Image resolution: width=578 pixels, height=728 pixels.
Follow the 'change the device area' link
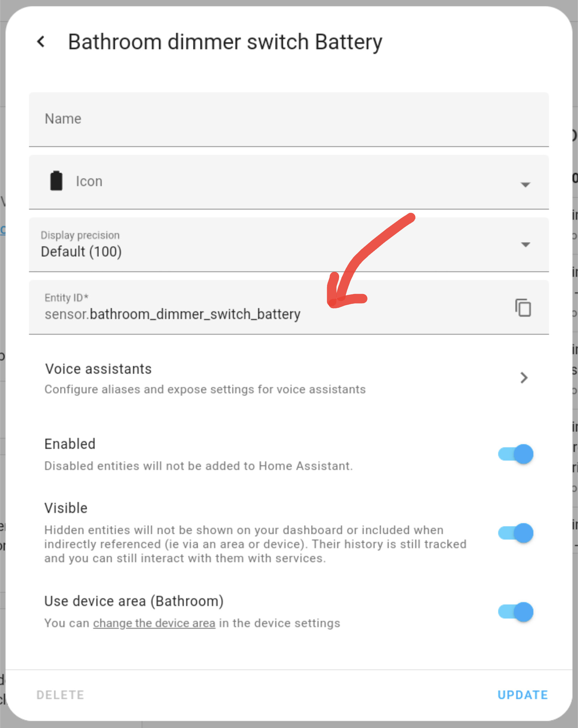pyautogui.click(x=154, y=623)
